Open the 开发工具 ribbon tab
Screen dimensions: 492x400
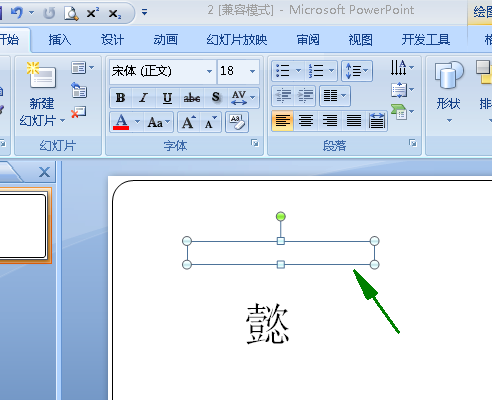coord(426,40)
